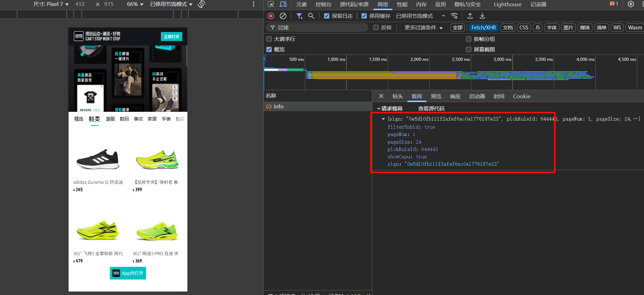Open the device toolbar more options menu
The width and height of the screenshot is (644, 295).
(x=253, y=4)
